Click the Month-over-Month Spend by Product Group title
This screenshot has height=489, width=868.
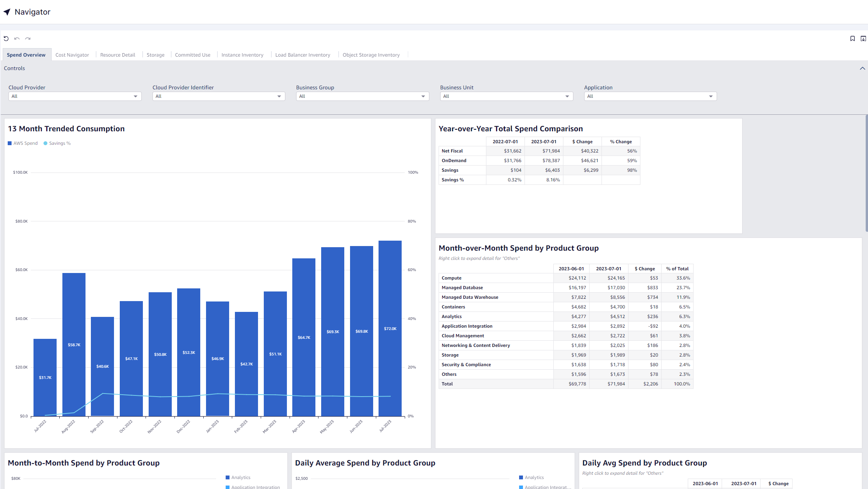click(518, 248)
